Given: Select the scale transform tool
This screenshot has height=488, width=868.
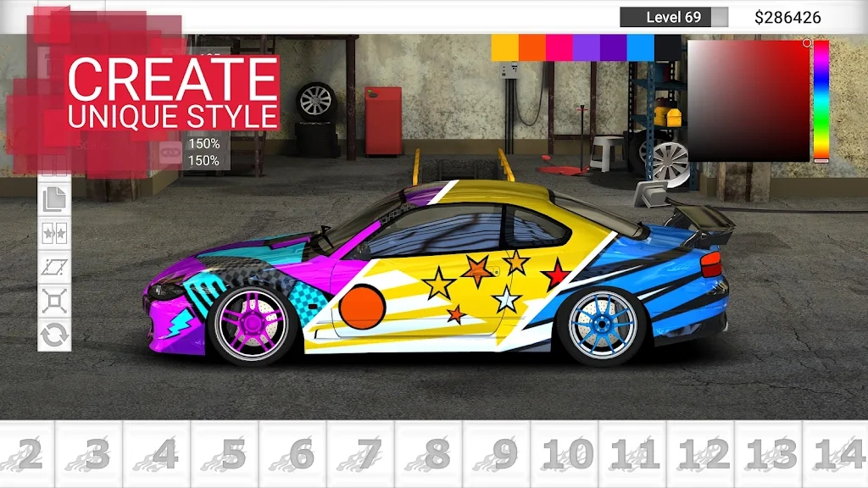Looking at the screenshot, I should (x=53, y=302).
